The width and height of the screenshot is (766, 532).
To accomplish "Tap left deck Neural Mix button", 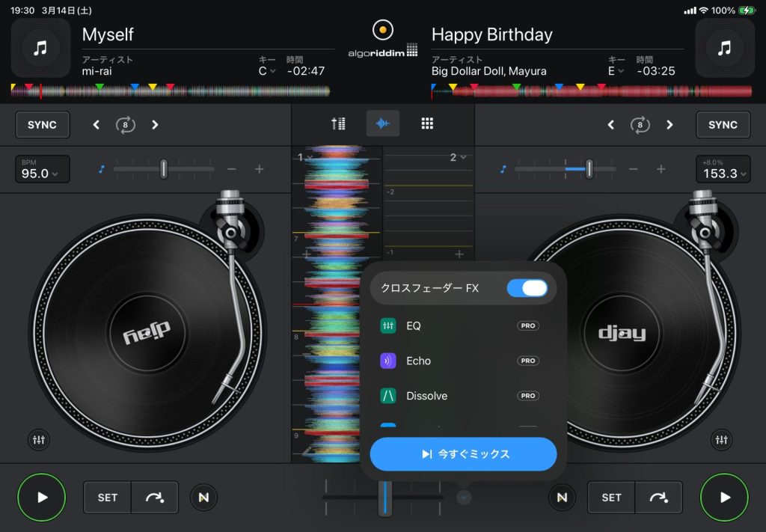I will 203,497.
